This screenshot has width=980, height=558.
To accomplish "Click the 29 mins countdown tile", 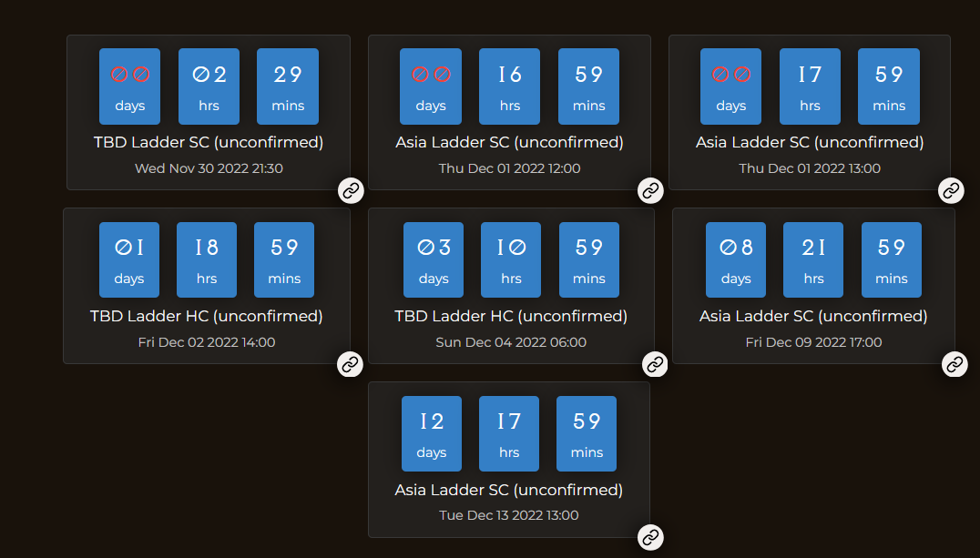I will (288, 86).
